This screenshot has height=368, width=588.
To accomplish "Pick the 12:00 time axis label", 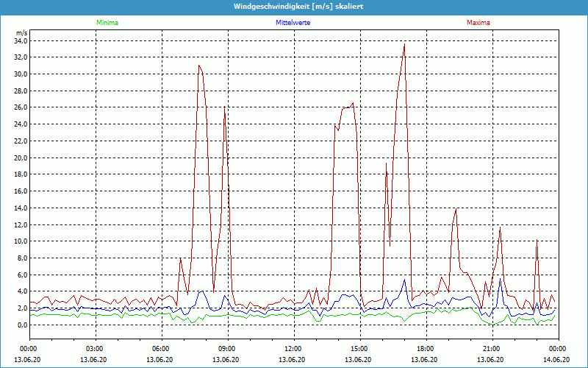I will pos(293,348).
